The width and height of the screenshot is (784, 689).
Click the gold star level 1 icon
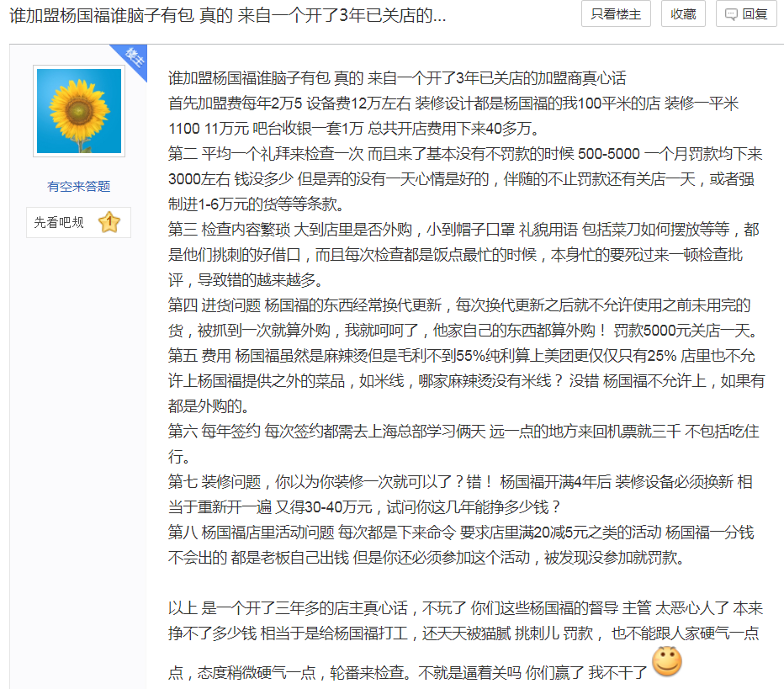tap(109, 222)
